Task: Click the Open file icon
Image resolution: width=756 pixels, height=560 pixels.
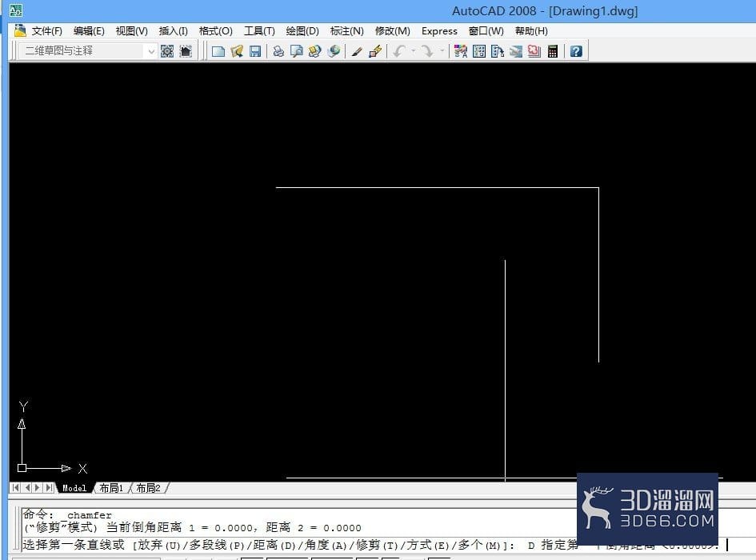Action: point(237,51)
